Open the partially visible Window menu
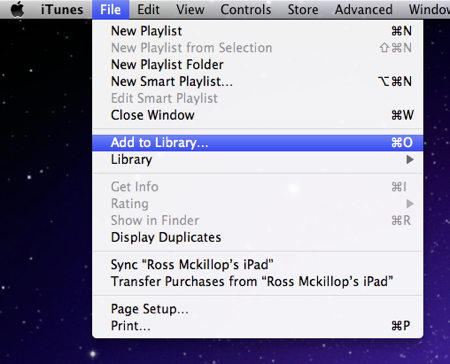 coord(429,9)
